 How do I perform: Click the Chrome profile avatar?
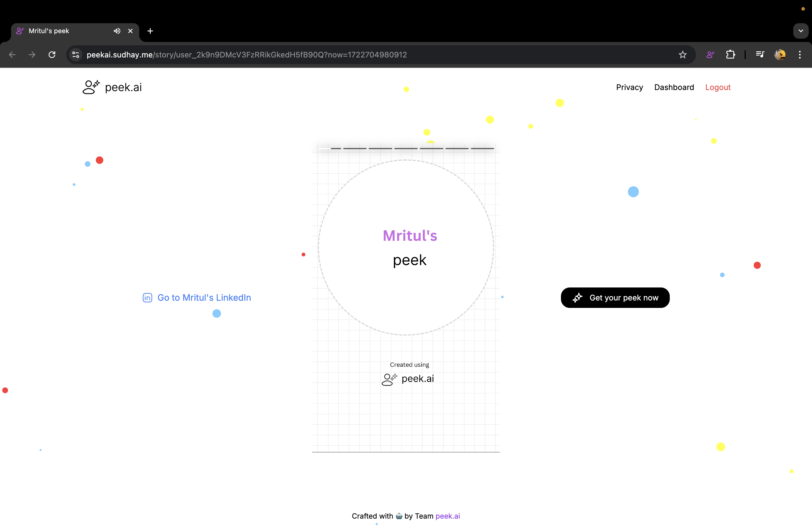780,55
